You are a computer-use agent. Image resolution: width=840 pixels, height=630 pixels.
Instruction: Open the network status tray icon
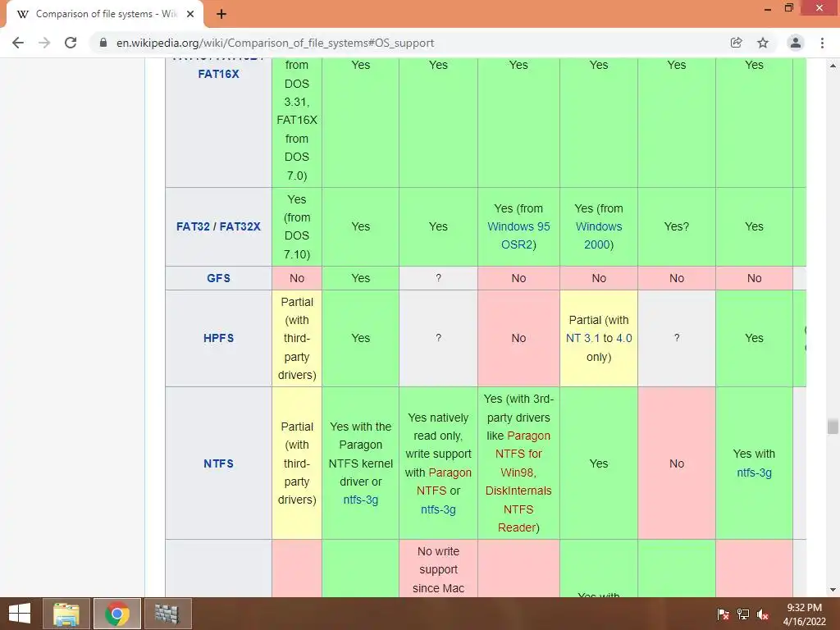coord(743,614)
